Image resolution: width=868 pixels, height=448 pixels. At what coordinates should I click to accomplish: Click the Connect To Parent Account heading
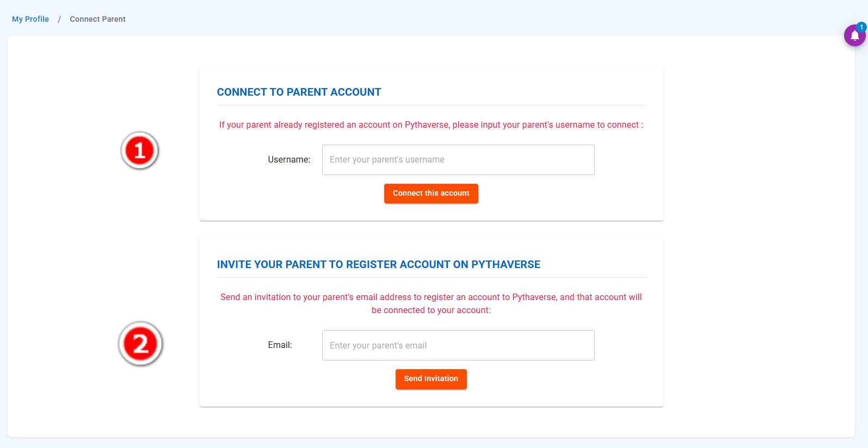299,92
